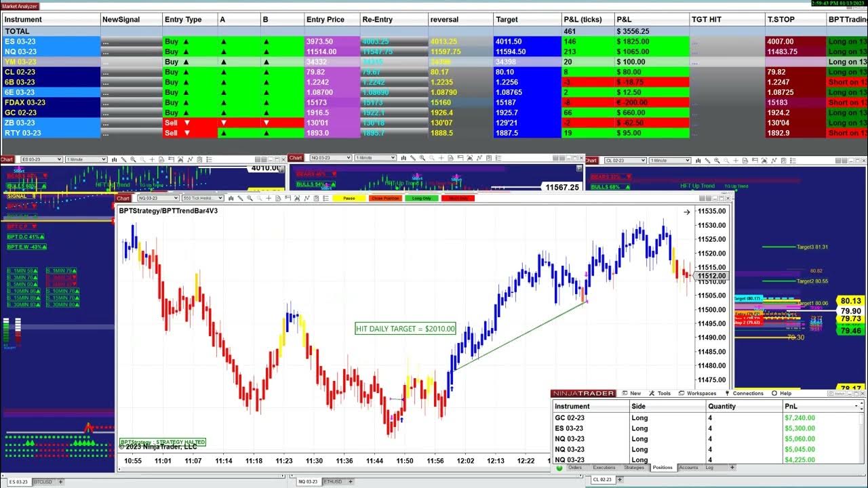Select the FDAX 03-23 row in Market Analyzer
868x488 pixels.
(434, 102)
